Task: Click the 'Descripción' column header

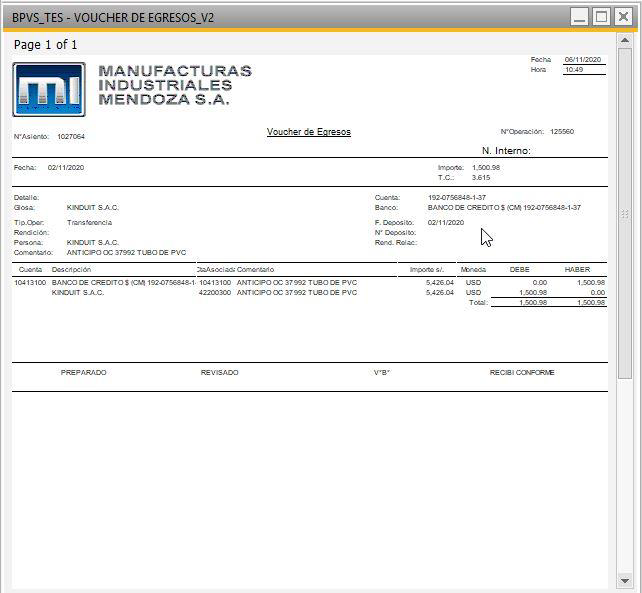Action: point(71,269)
